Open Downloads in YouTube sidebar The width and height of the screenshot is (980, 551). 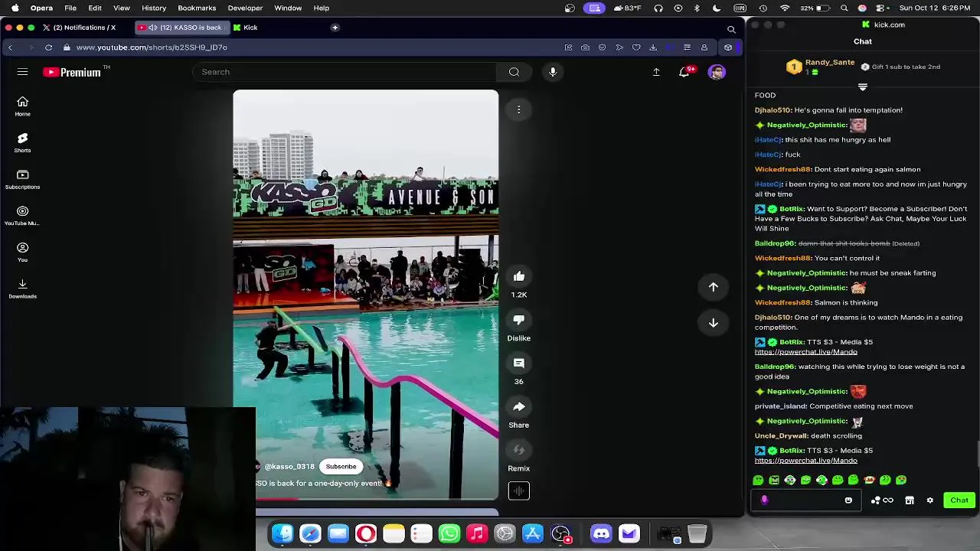click(x=22, y=289)
